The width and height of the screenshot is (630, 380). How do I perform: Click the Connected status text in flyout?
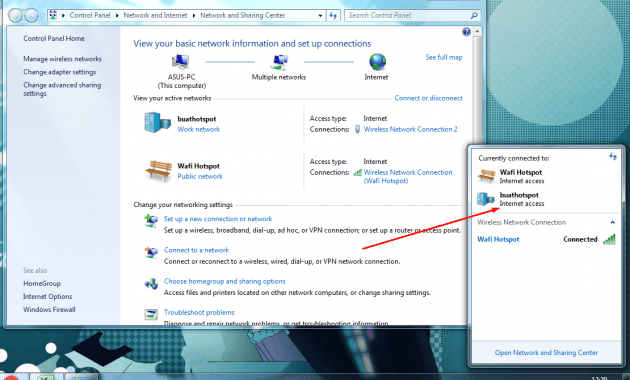[580, 239]
